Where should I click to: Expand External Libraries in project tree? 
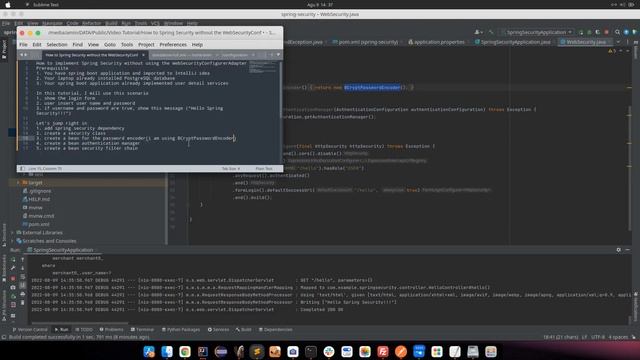[x=12, y=233]
